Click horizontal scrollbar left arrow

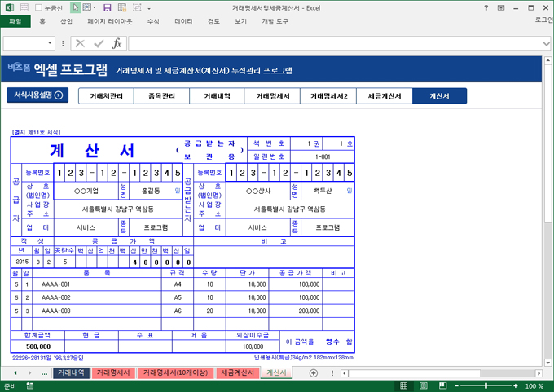pos(345,373)
